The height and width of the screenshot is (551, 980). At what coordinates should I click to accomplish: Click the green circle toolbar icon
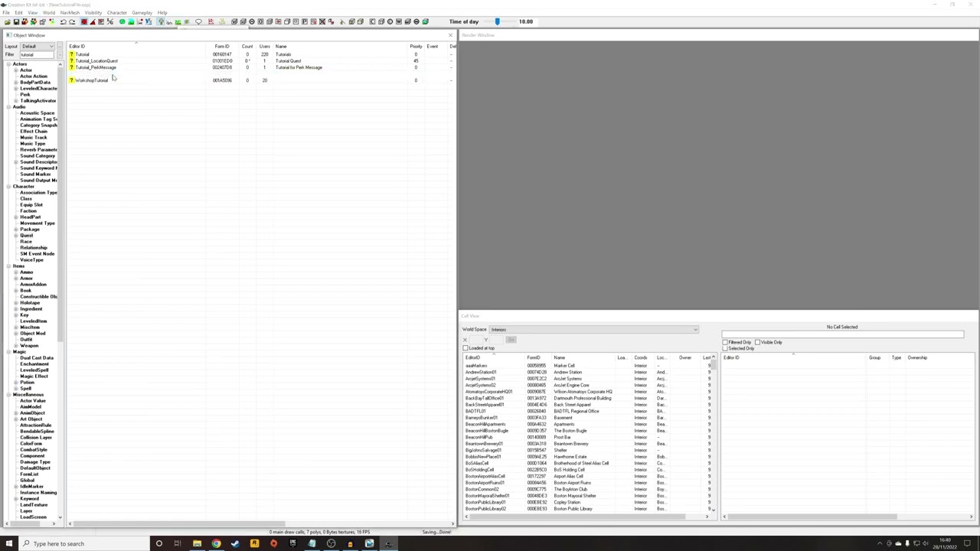(122, 21)
